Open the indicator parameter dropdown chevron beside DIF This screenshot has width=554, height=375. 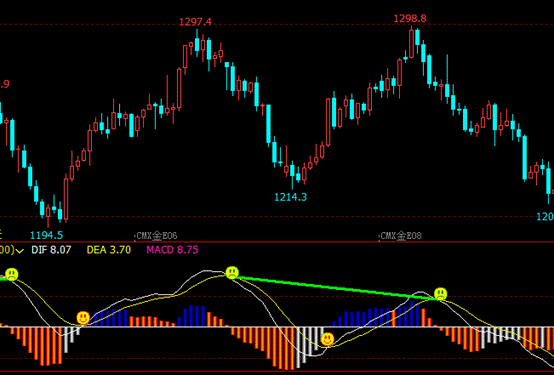pos(20,251)
